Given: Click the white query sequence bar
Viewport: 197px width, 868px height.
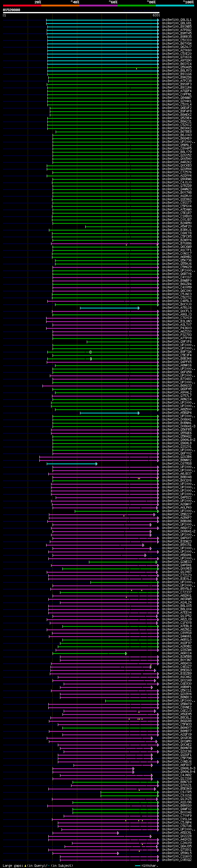Looking at the screenshot, I should (81, 12).
